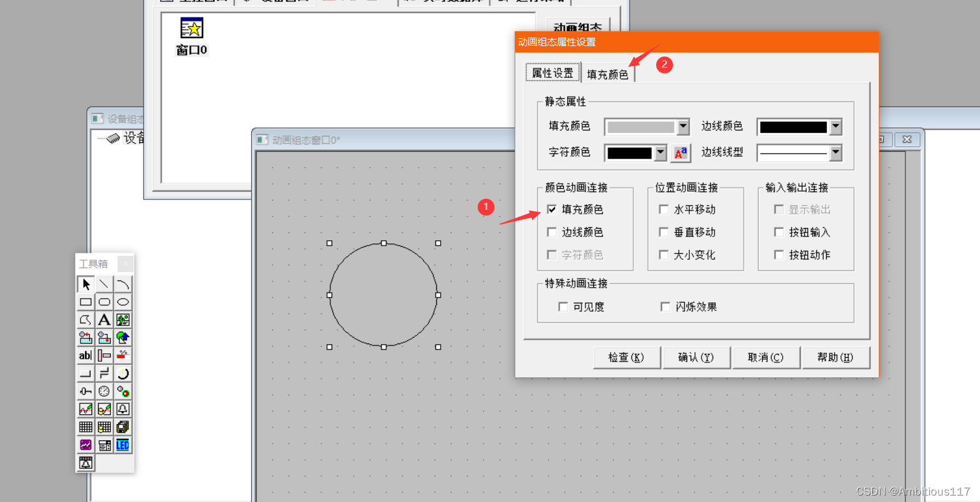Click the black 边线颜色 color swatch
The image size is (980, 502).
pyautogui.click(x=793, y=127)
